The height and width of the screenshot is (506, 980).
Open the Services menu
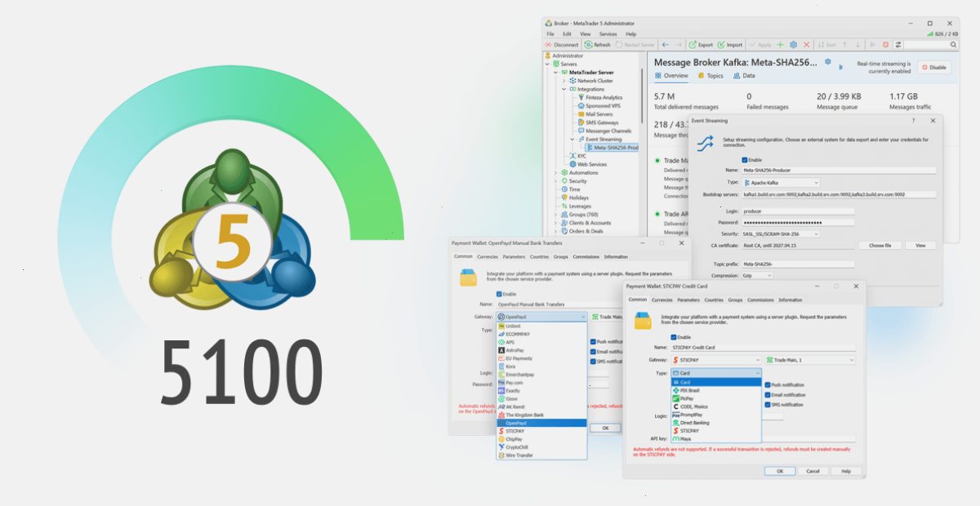click(x=608, y=34)
